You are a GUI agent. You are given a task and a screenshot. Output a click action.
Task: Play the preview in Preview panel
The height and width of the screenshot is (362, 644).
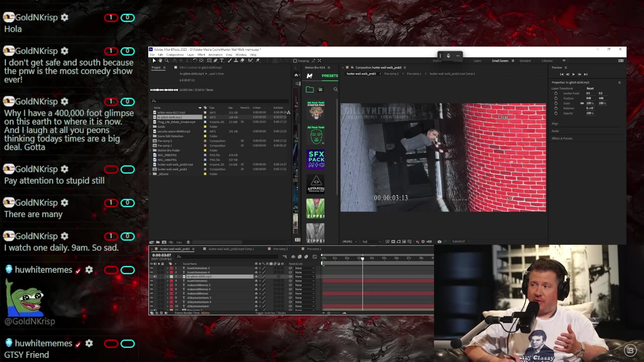pyautogui.click(x=574, y=74)
